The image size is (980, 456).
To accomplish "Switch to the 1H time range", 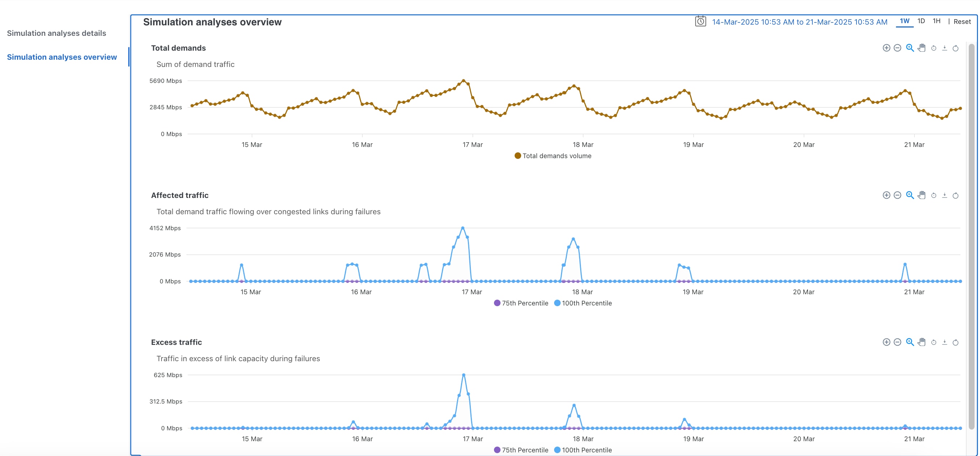I will click(x=936, y=21).
